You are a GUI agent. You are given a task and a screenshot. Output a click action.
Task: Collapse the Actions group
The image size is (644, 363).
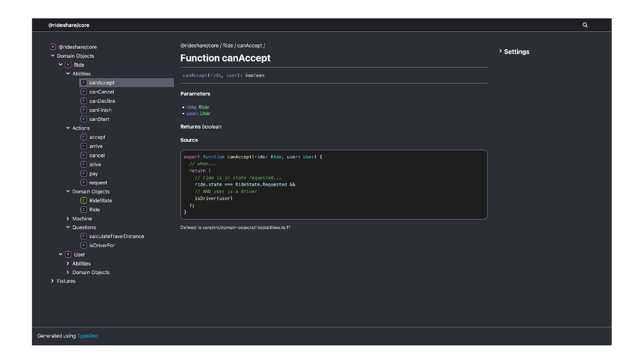[x=68, y=128]
